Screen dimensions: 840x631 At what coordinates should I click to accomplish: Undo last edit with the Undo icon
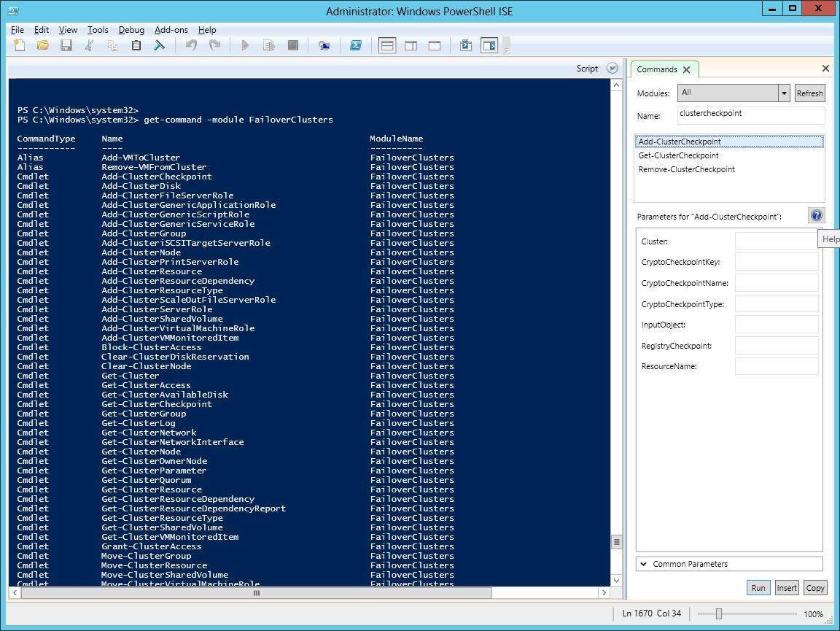point(190,45)
